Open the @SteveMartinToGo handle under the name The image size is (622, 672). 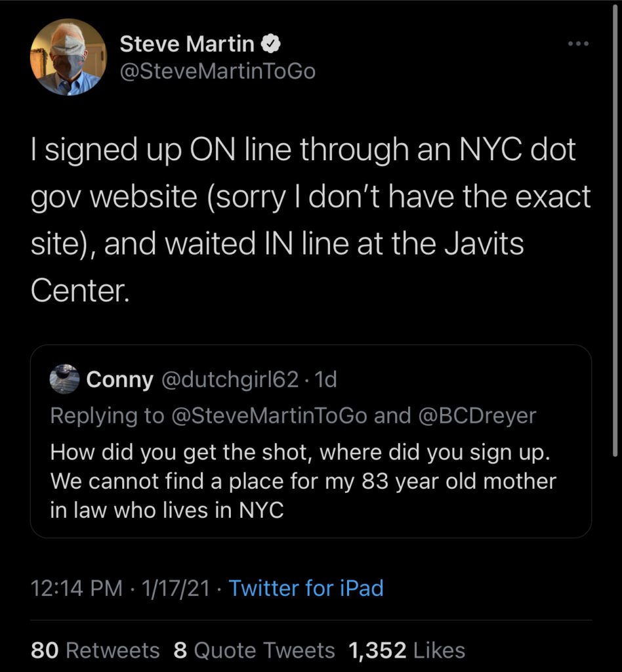click(217, 71)
